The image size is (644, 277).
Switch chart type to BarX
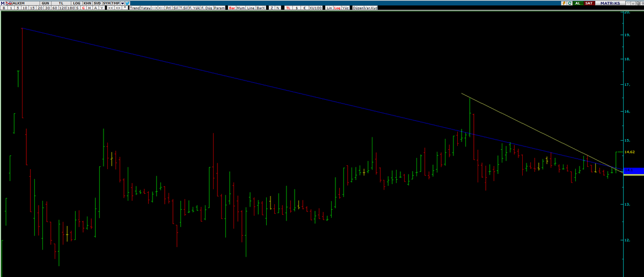pyautogui.click(x=261, y=8)
